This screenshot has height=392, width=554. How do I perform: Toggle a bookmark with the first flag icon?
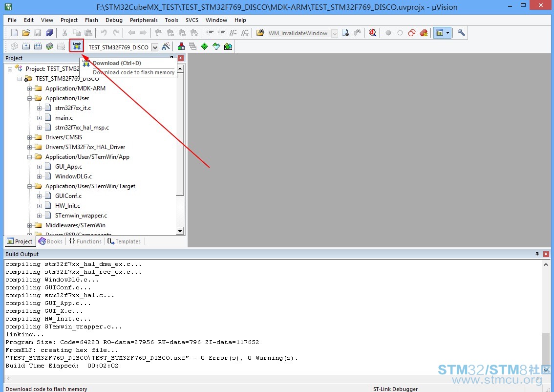click(158, 33)
